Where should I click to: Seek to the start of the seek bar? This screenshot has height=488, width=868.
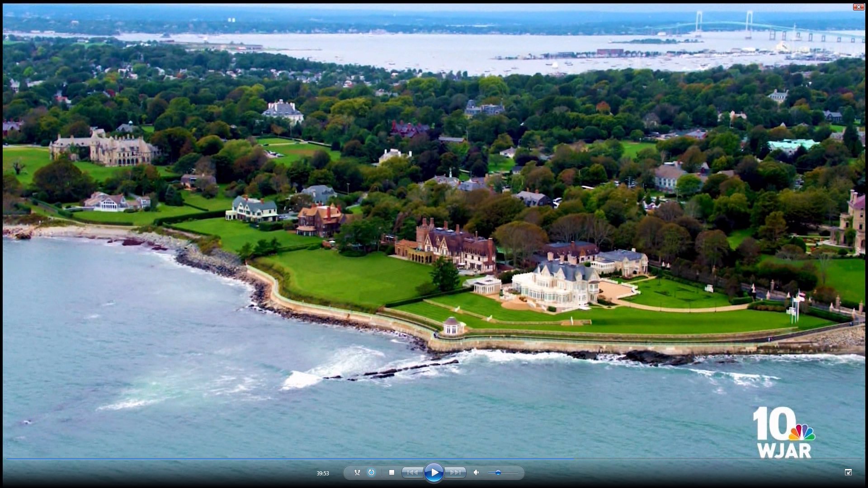[x=7, y=459]
